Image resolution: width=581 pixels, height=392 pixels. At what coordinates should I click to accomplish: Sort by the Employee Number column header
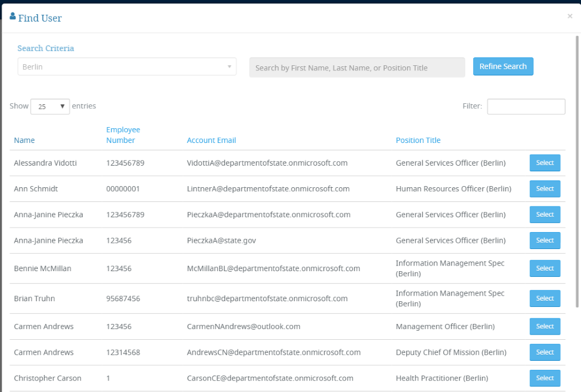coord(123,135)
